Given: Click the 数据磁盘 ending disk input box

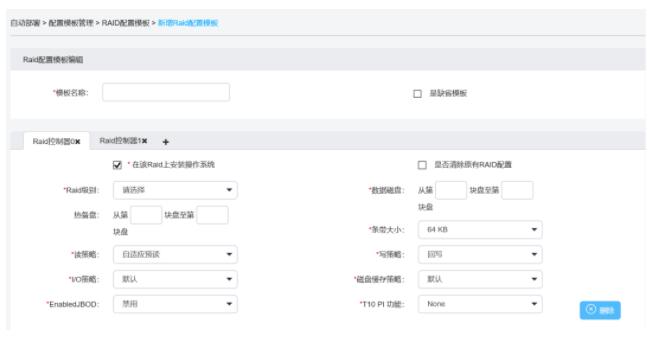Looking at the screenshot, I should [517, 190].
